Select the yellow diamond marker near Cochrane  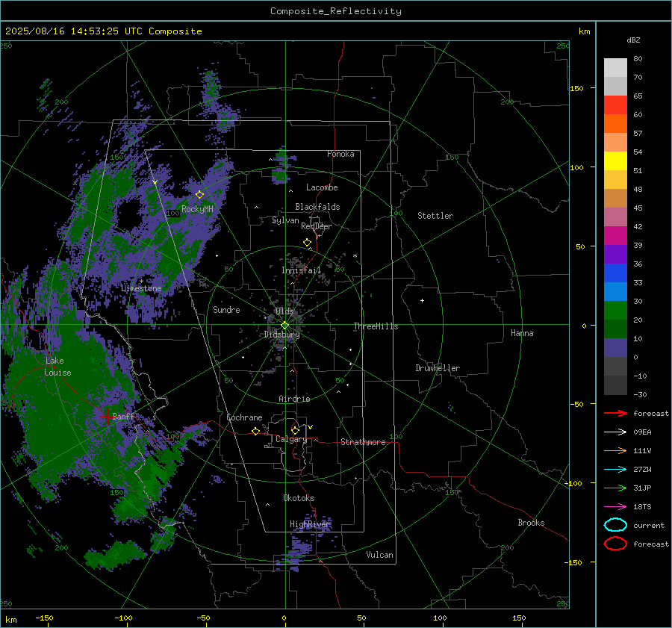[x=256, y=431]
